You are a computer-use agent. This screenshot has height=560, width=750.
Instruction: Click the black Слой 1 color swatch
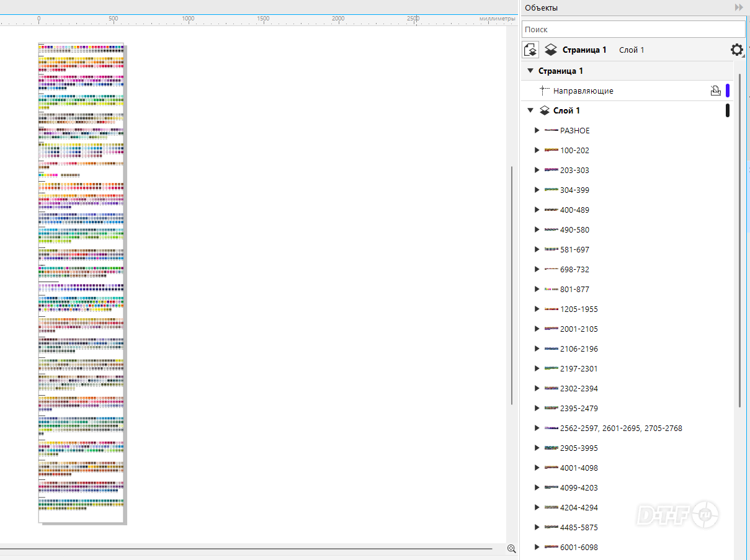(x=728, y=110)
